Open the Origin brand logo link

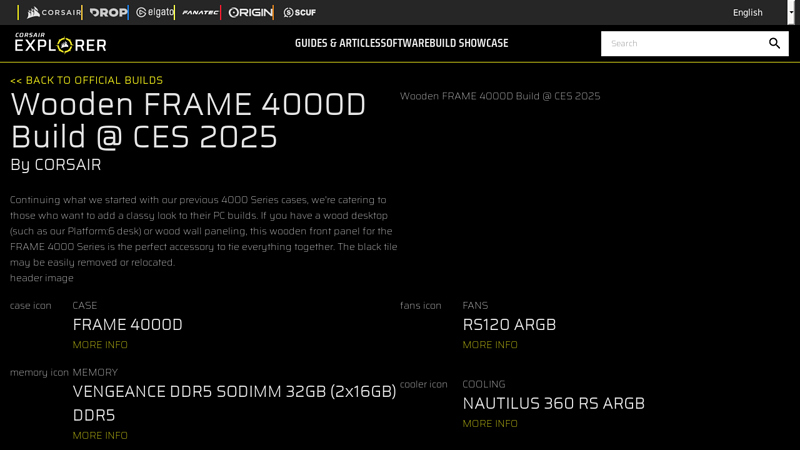click(251, 12)
